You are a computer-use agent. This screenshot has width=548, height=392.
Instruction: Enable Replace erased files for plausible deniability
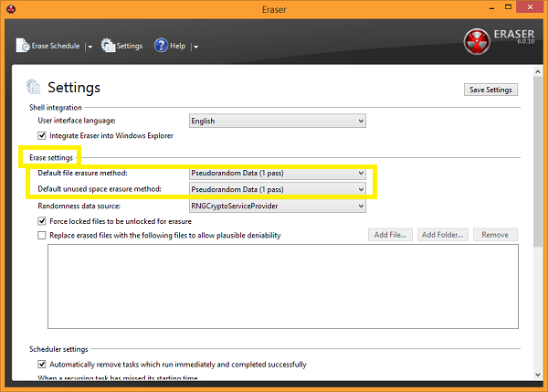tap(42, 236)
